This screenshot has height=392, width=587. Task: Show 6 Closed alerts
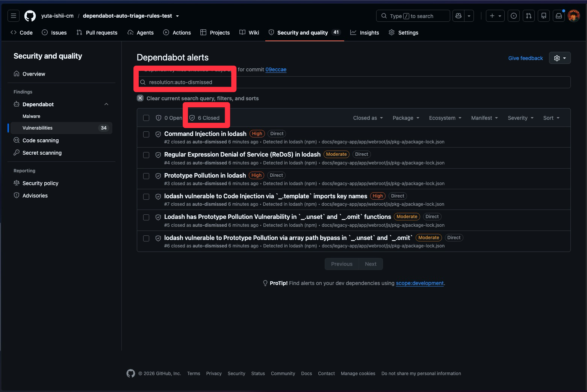204,118
